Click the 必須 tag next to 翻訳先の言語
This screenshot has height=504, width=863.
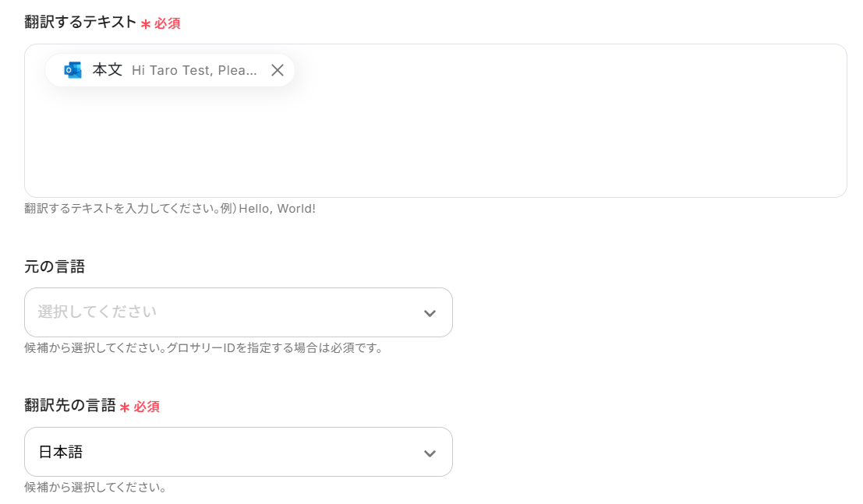pos(147,407)
